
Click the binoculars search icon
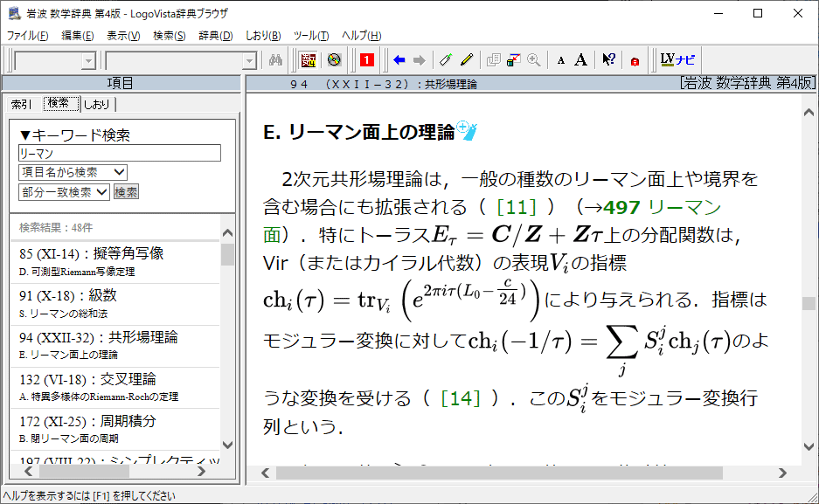pos(275,60)
